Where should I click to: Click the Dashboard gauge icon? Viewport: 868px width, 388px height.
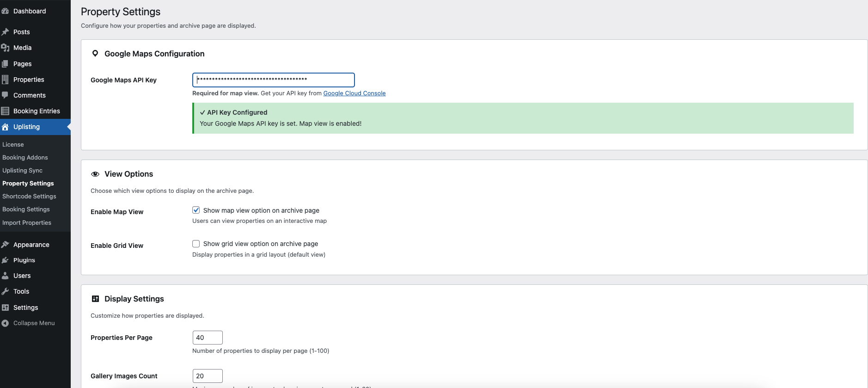[5, 11]
